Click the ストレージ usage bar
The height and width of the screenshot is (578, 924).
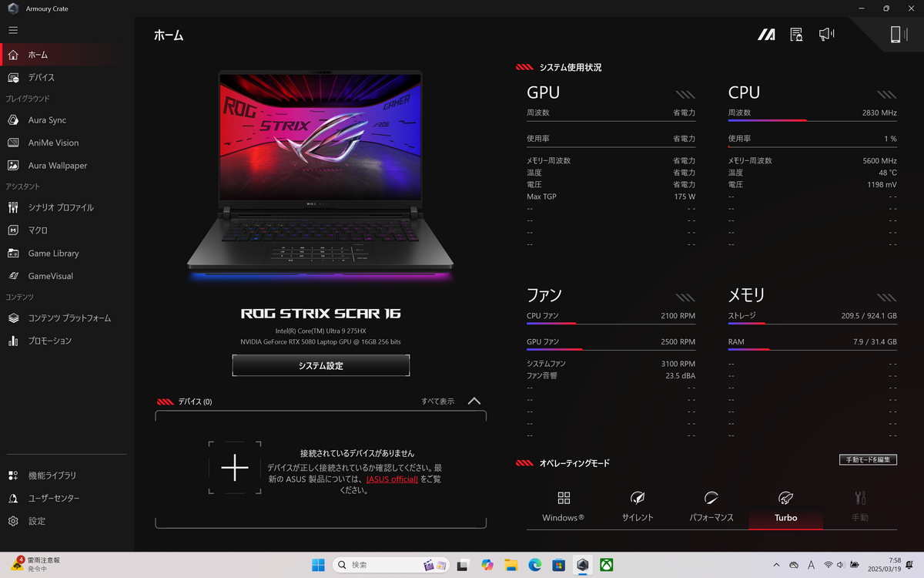[x=812, y=323]
